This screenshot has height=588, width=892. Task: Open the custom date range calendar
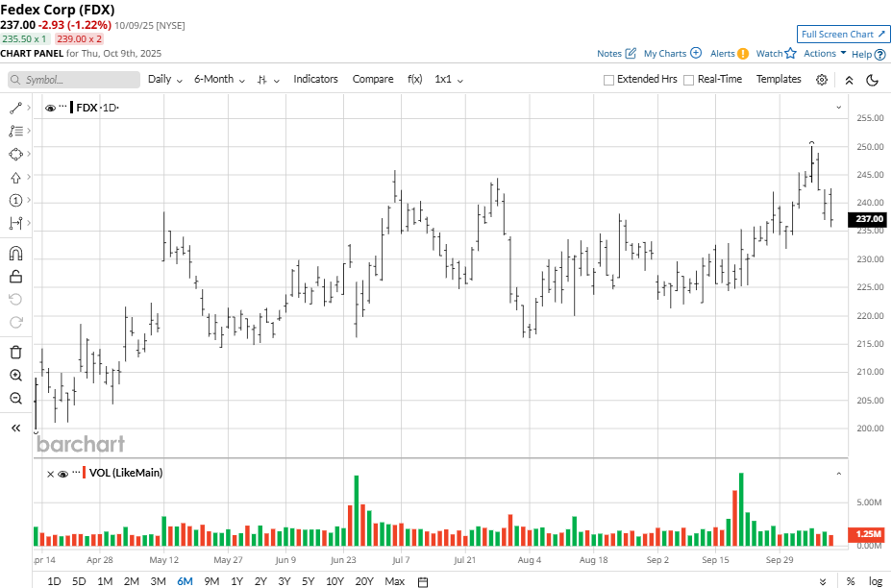pyautogui.click(x=423, y=581)
